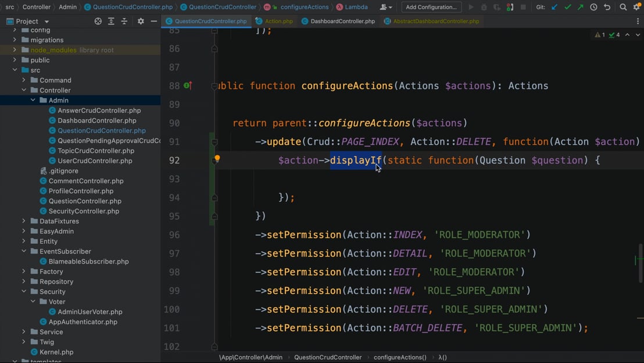Open Project panel options gear
Screen dimensions: 644x363
[x=141, y=22]
